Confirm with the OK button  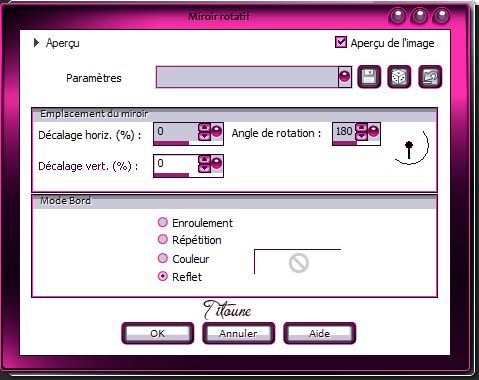(158, 333)
